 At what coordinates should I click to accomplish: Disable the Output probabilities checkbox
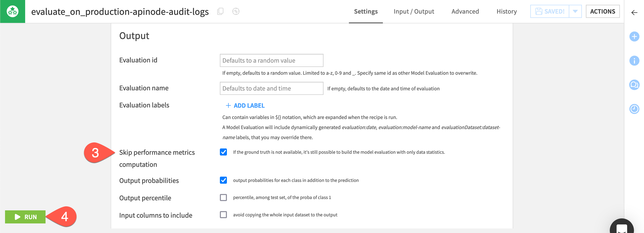[x=224, y=180]
